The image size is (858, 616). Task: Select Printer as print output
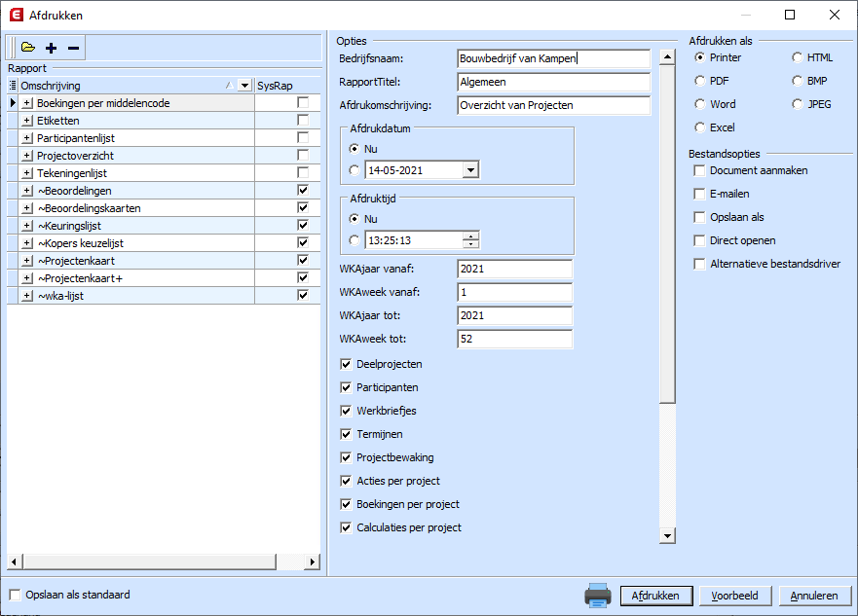[700, 57]
